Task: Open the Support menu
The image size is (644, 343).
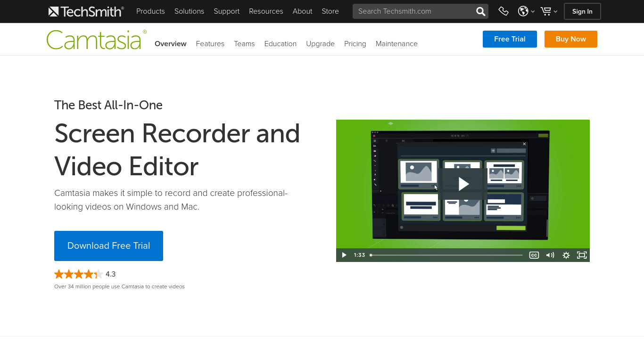Action: (226, 11)
